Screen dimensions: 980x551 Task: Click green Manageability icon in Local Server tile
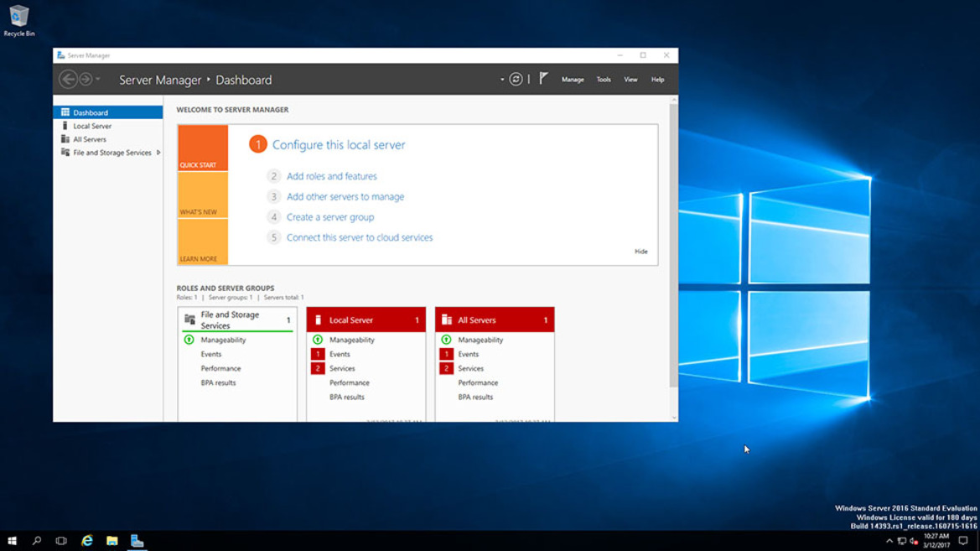point(318,340)
